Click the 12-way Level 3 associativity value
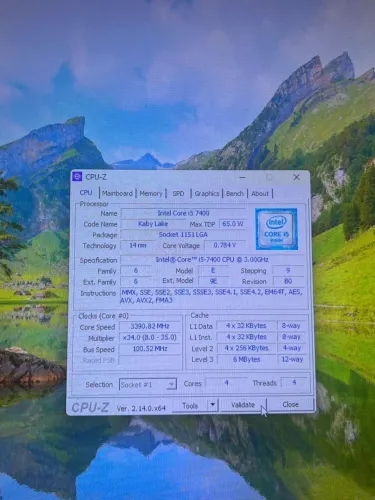This screenshot has width=375, height=500. pos(292,359)
